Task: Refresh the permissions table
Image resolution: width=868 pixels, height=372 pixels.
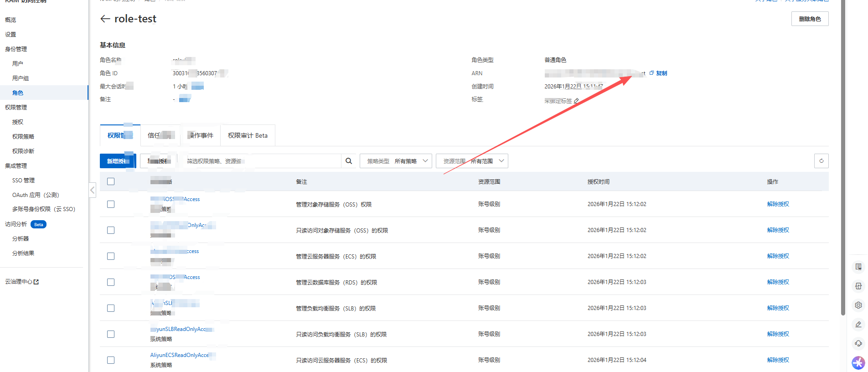Action: coord(821,161)
